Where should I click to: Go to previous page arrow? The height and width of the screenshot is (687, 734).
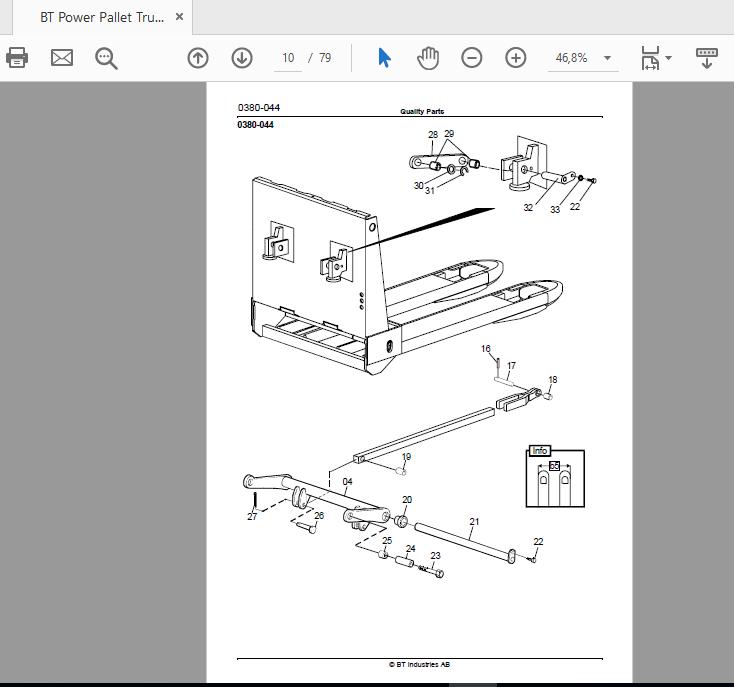tap(198, 58)
